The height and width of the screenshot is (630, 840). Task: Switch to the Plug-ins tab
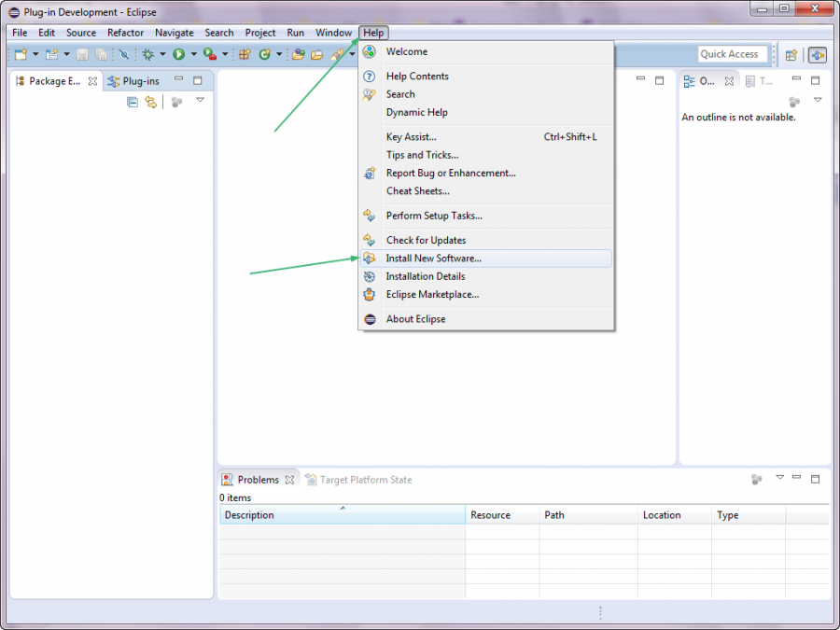click(x=133, y=81)
